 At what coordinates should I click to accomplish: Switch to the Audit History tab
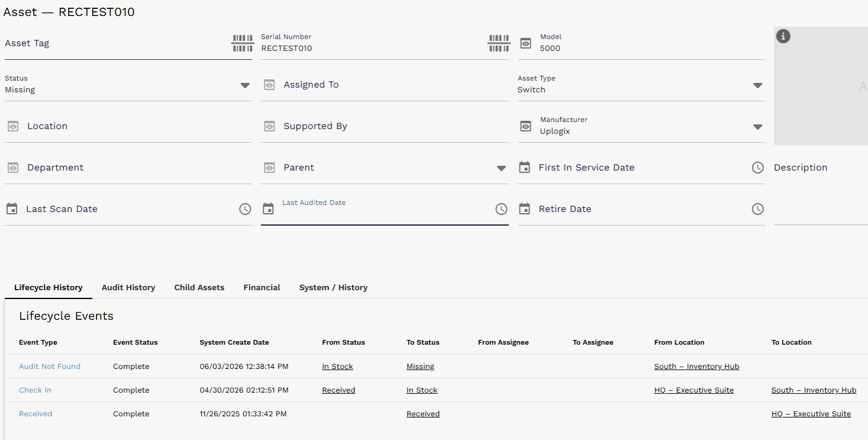point(128,287)
